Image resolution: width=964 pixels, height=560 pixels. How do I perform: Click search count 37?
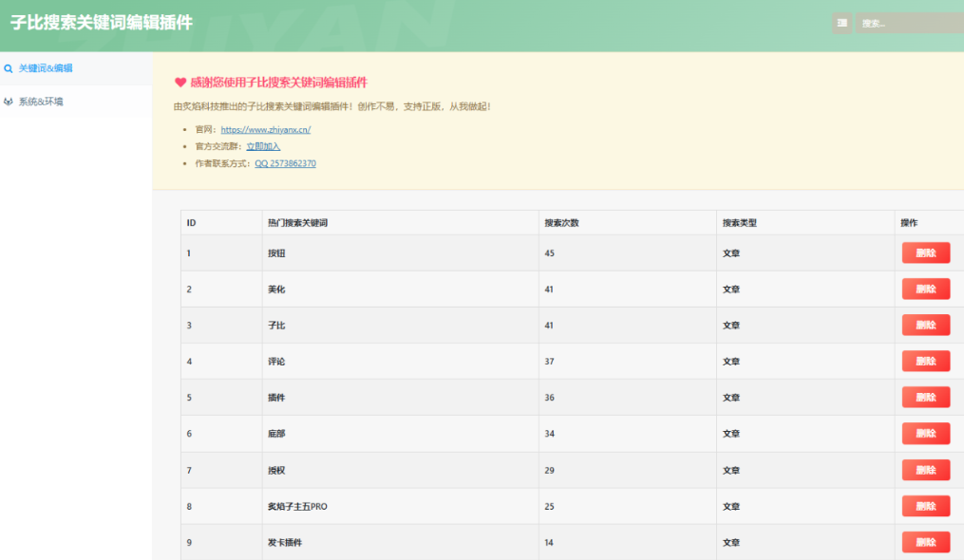550,362
